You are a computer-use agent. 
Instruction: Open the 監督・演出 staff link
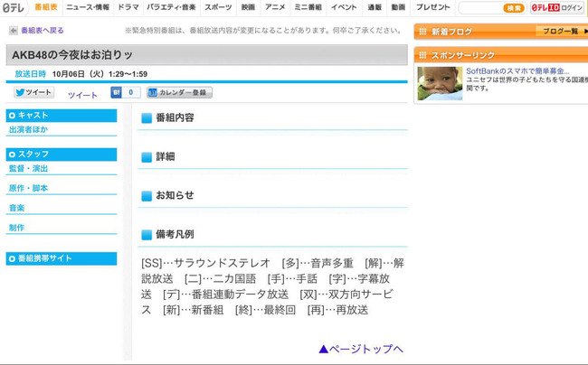click(29, 168)
